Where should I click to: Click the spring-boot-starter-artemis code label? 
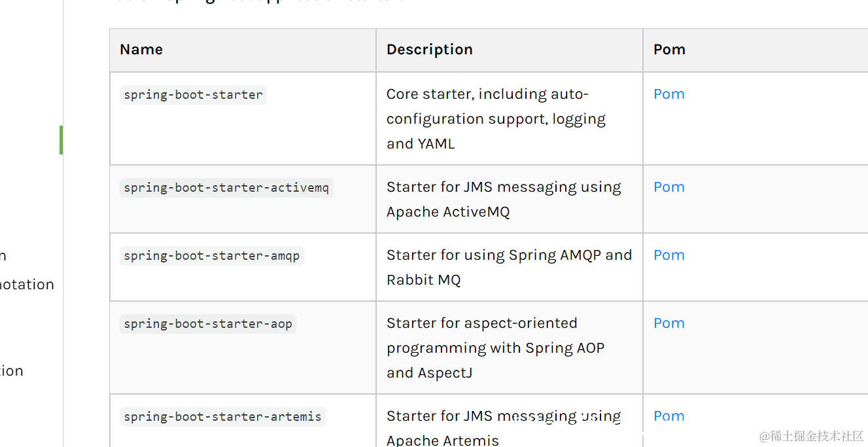coord(222,417)
